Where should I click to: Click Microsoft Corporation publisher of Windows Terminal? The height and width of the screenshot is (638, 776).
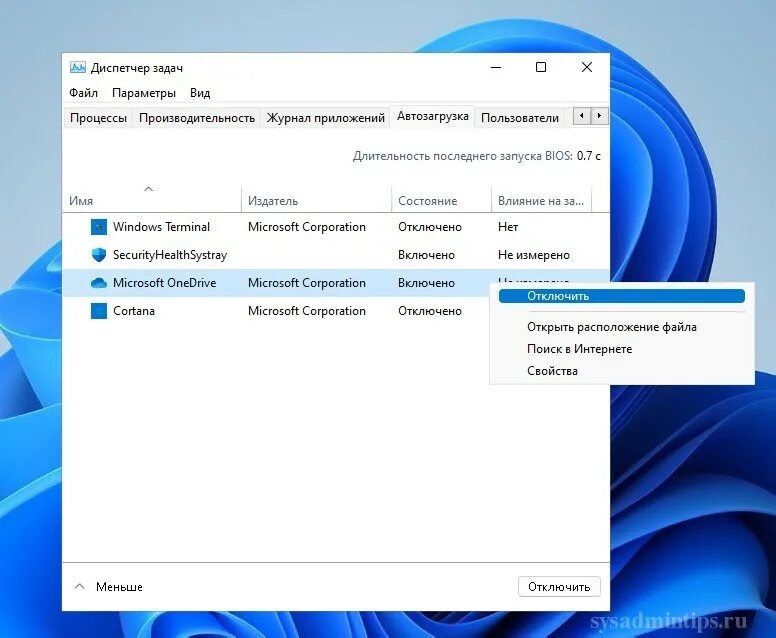307,227
